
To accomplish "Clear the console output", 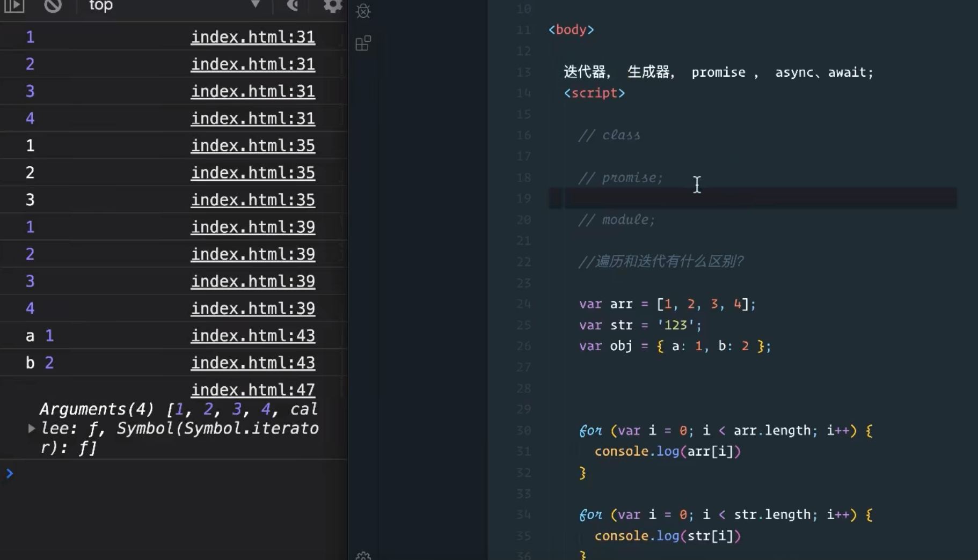I will [x=53, y=6].
